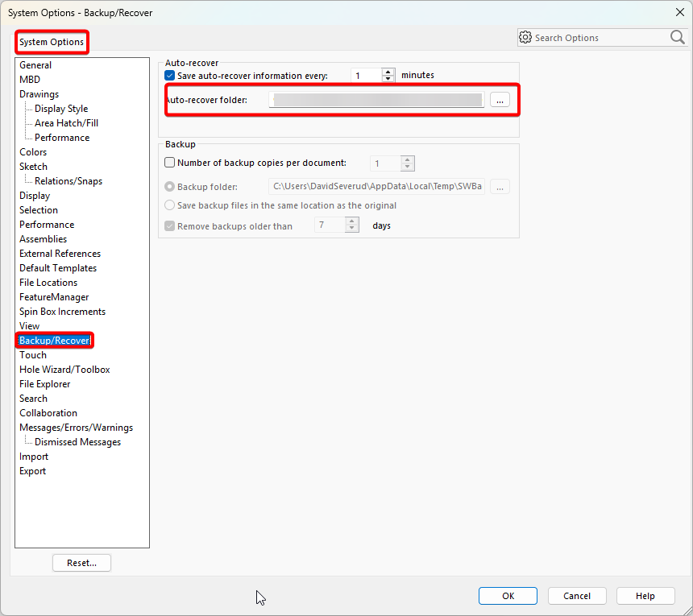Open the Display options category
The image size is (693, 616).
point(35,196)
